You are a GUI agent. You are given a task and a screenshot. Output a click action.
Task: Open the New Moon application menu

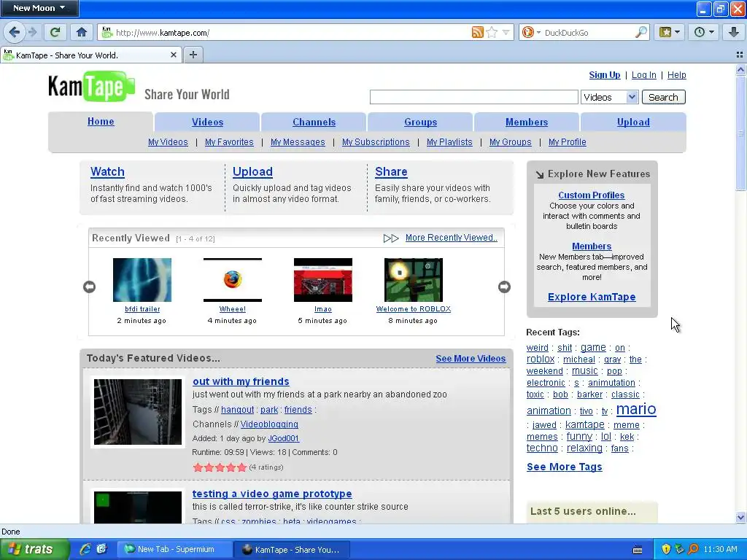(x=39, y=8)
